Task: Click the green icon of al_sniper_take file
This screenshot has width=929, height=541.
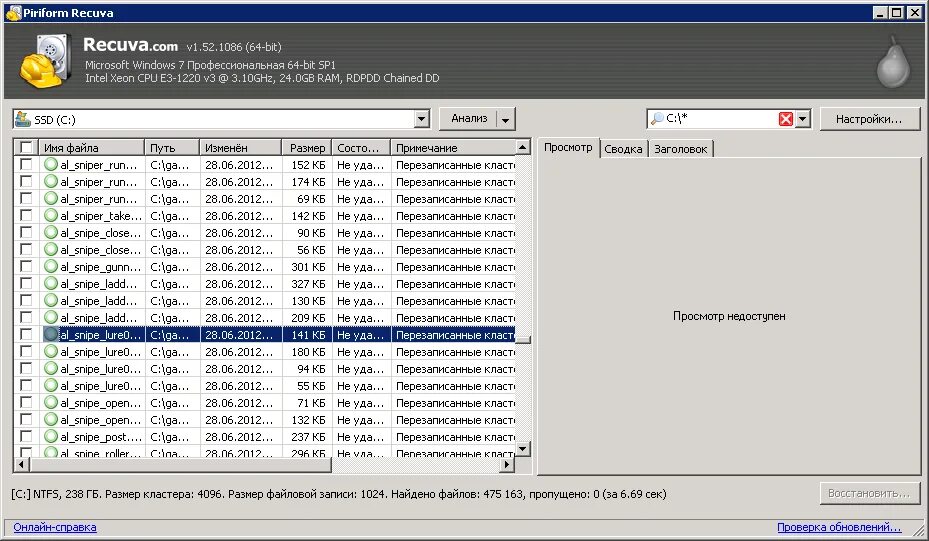Action: (x=51, y=215)
